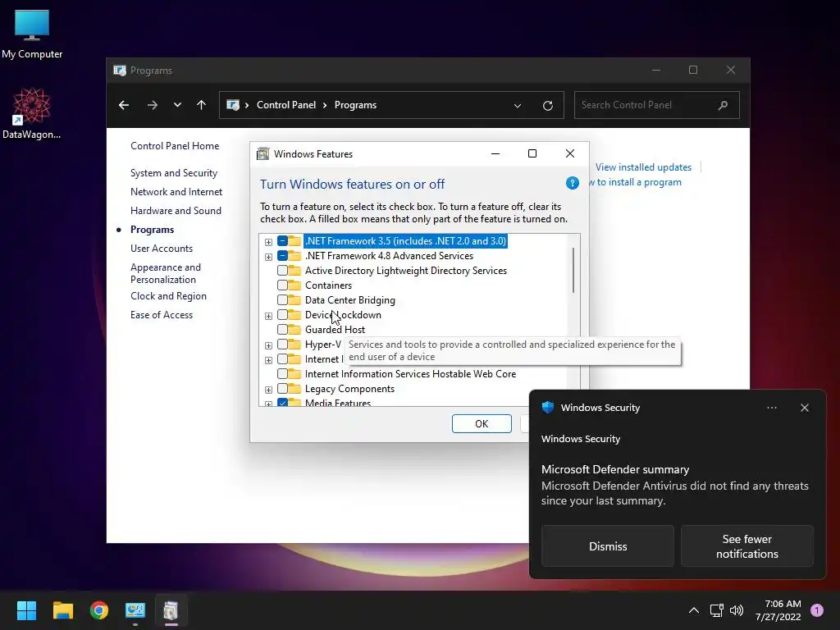Toggle .NET Framework 3.5 checkbox
Viewport: 840px width, 630px height.
pyautogui.click(x=282, y=241)
